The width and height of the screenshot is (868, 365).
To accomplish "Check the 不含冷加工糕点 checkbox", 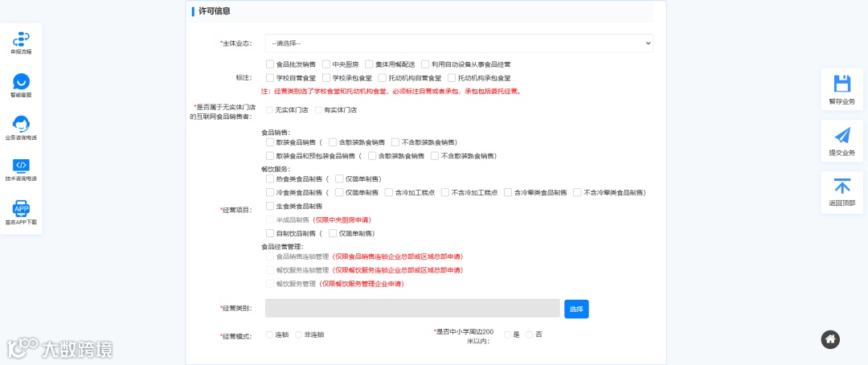I will 445,193.
